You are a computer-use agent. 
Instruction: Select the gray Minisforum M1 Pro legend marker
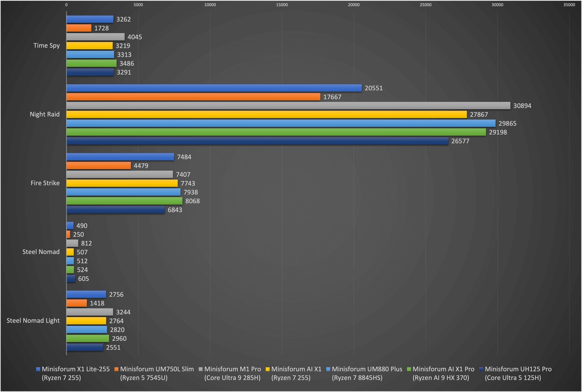click(x=201, y=369)
